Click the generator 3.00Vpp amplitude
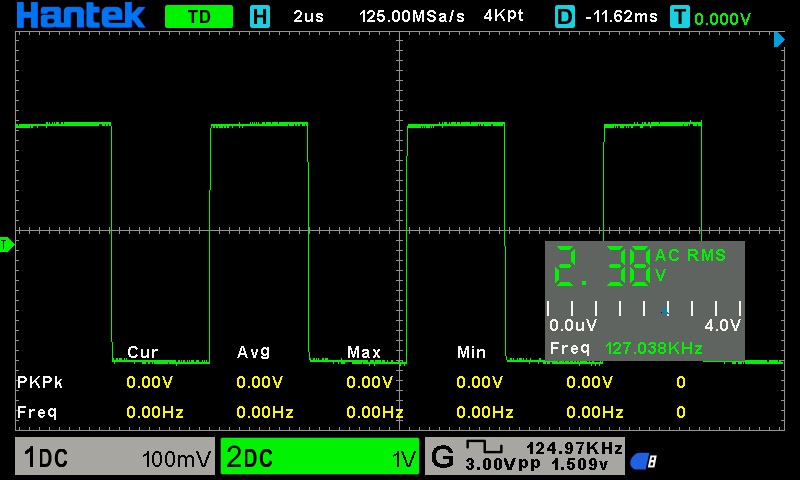 click(x=503, y=464)
